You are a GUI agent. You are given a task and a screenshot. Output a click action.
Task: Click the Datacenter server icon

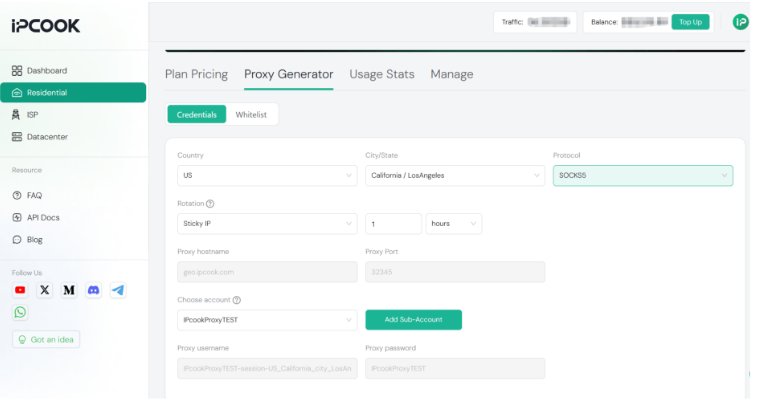17,137
